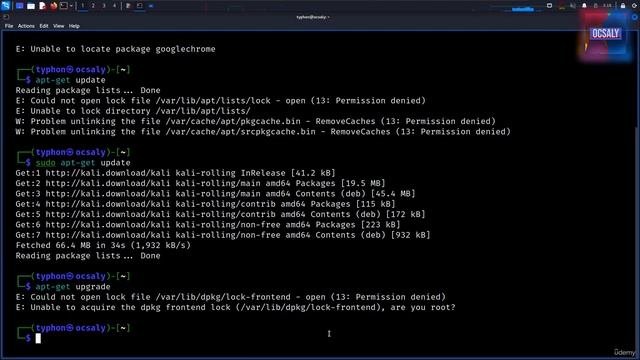Launch Firefox from the top panel
The width and height of the screenshot is (640, 360).
(x=53, y=6)
